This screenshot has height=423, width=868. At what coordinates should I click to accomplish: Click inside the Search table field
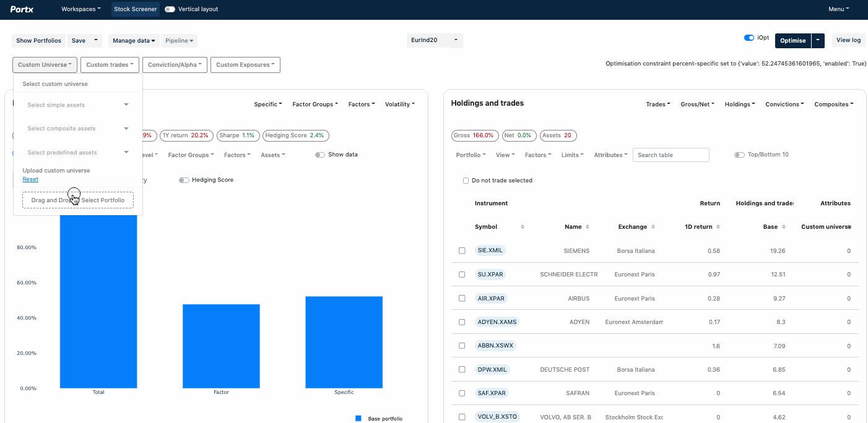[x=671, y=155]
